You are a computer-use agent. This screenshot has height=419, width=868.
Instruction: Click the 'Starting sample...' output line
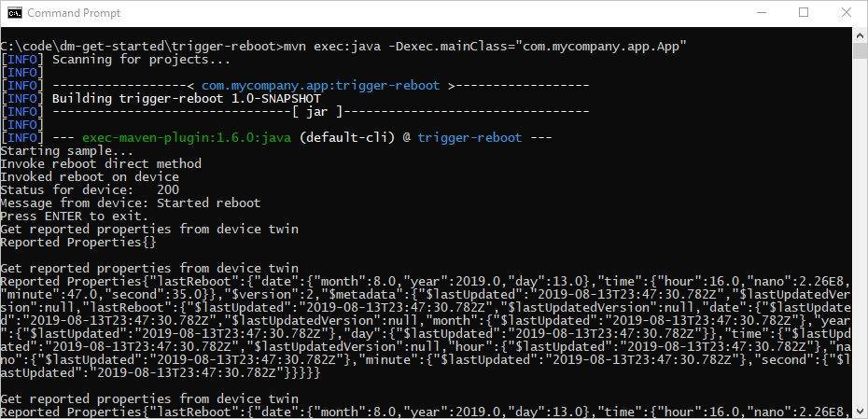[66, 150]
